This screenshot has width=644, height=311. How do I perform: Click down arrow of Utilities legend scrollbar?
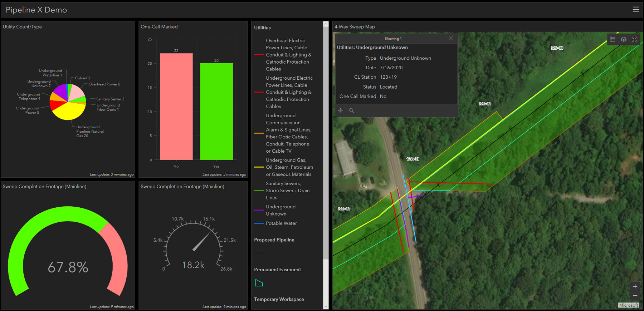326,306
